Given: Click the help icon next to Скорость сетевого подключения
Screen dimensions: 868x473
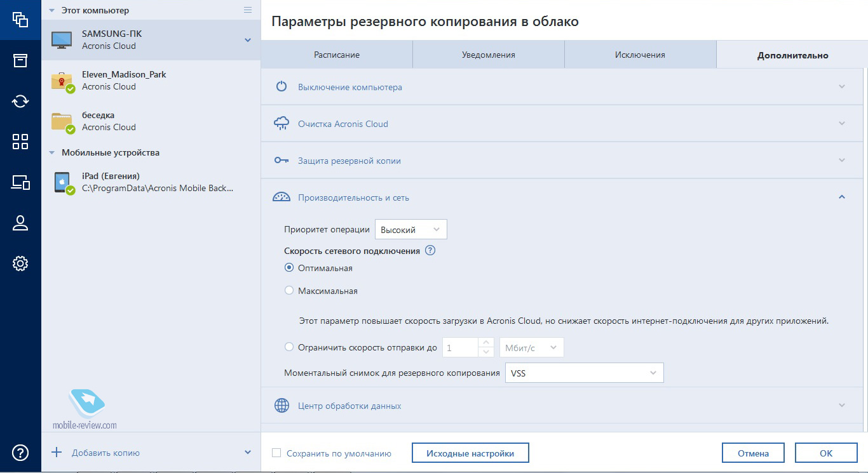Looking at the screenshot, I should 430,251.
